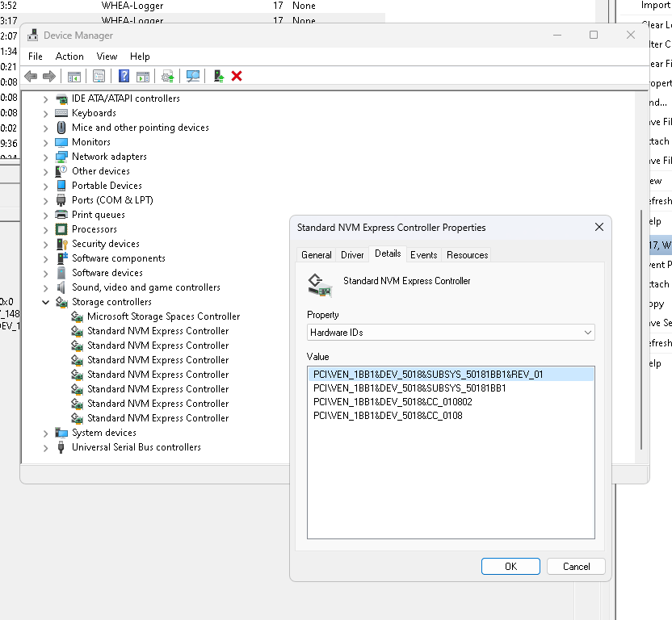Click the Forward arrow toolbar icon

pos(49,76)
